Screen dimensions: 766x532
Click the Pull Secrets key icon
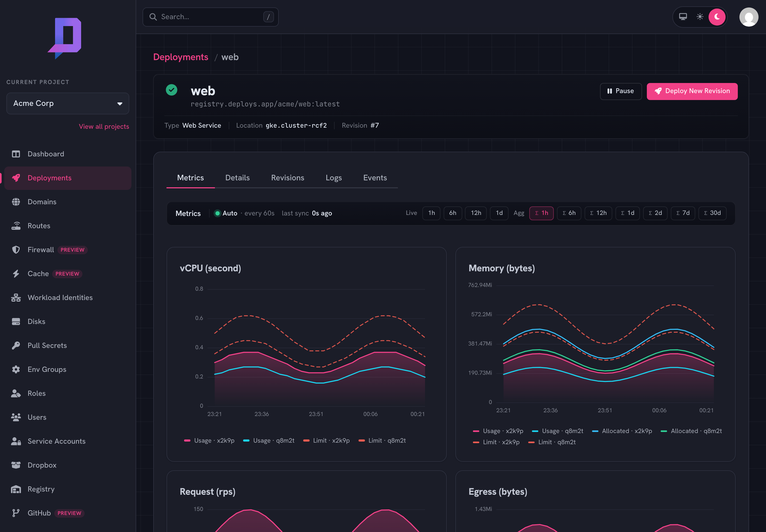pos(16,346)
